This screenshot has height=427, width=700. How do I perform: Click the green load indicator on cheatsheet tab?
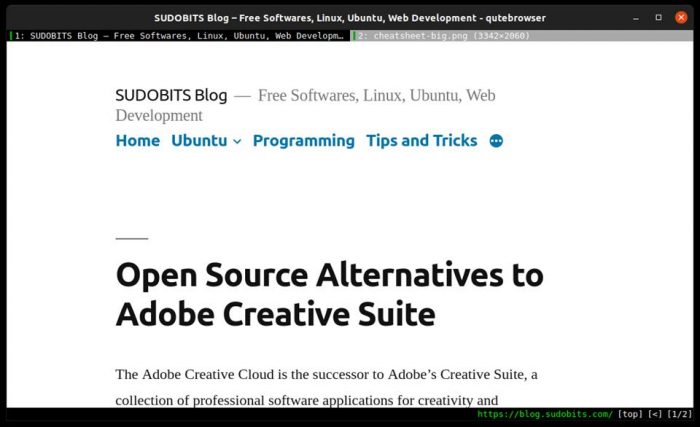(x=353, y=36)
